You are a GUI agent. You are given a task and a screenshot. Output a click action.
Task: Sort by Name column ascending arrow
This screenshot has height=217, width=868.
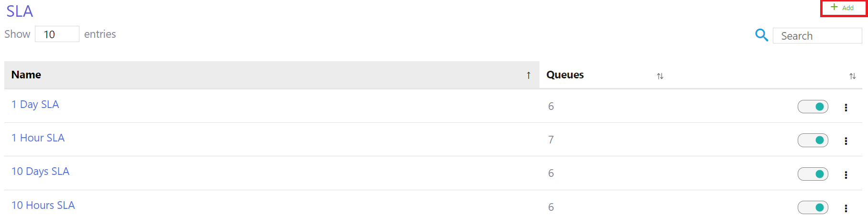(x=528, y=76)
